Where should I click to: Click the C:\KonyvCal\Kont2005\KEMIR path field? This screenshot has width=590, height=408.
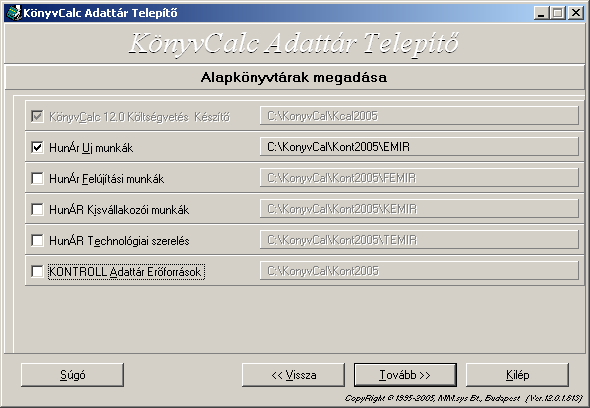pyautogui.click(x=419, y=209)
